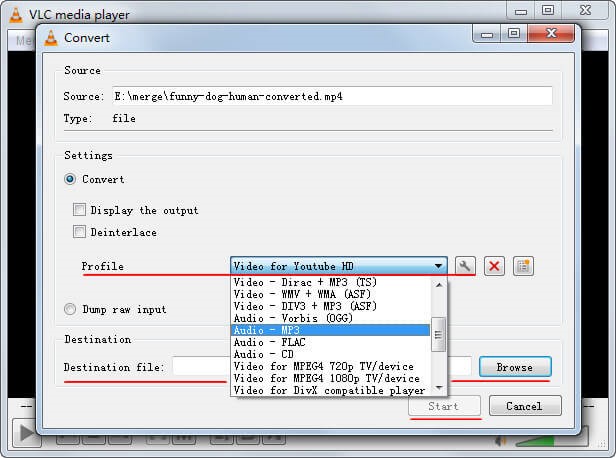The height and width of the screenshot is (458, 616).
Task: Enable Display the output checkbox
Action: (79, 210)
